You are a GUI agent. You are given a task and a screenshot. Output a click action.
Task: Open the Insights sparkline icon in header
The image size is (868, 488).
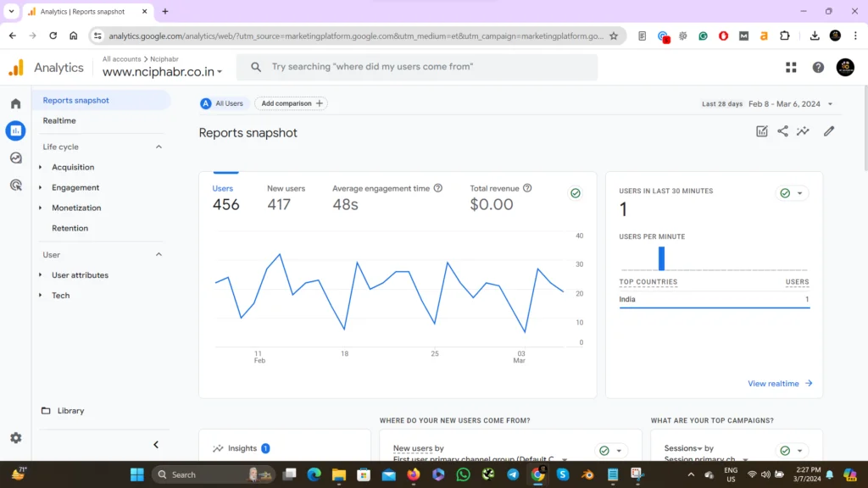point(803,131)
